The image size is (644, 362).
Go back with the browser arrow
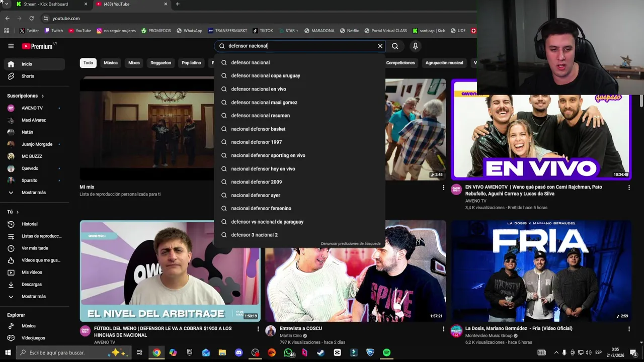(7, 18)
